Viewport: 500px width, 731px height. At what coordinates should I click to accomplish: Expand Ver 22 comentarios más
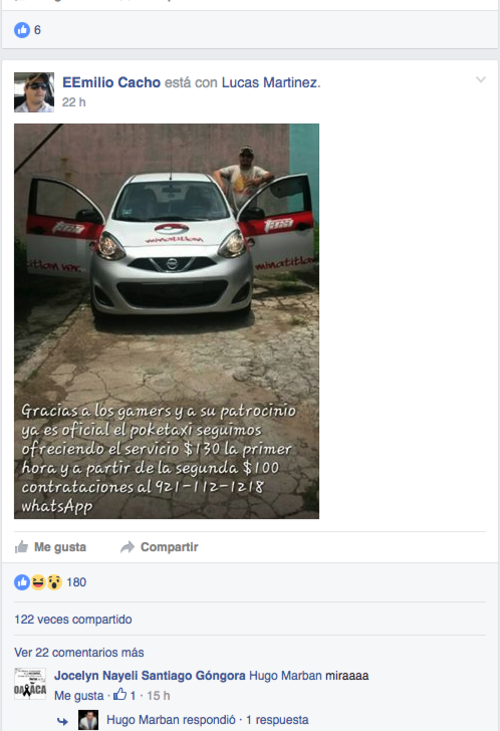pos(79,652)
